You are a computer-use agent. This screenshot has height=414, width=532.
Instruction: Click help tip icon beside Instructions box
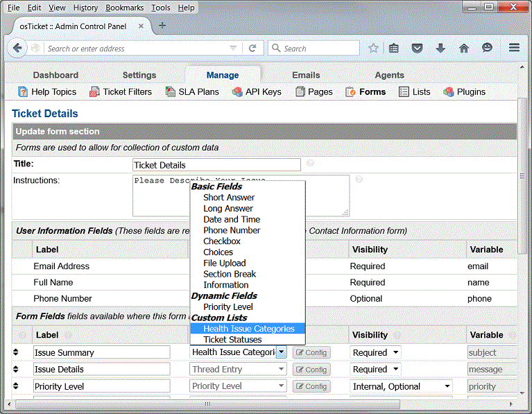point(359,179)
